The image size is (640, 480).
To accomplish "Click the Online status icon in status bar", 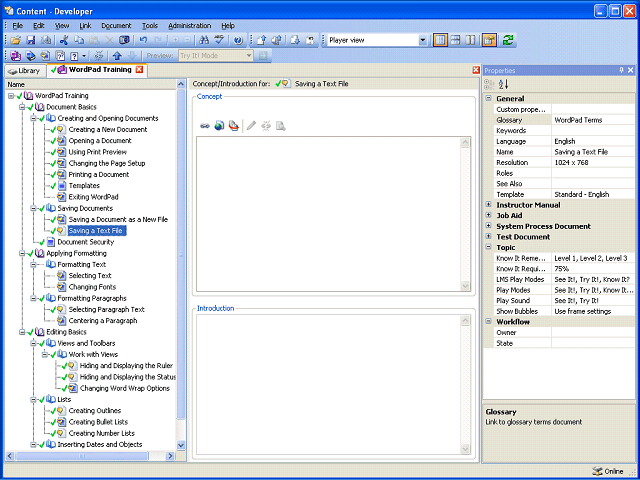I will click(x=597, y=471).
